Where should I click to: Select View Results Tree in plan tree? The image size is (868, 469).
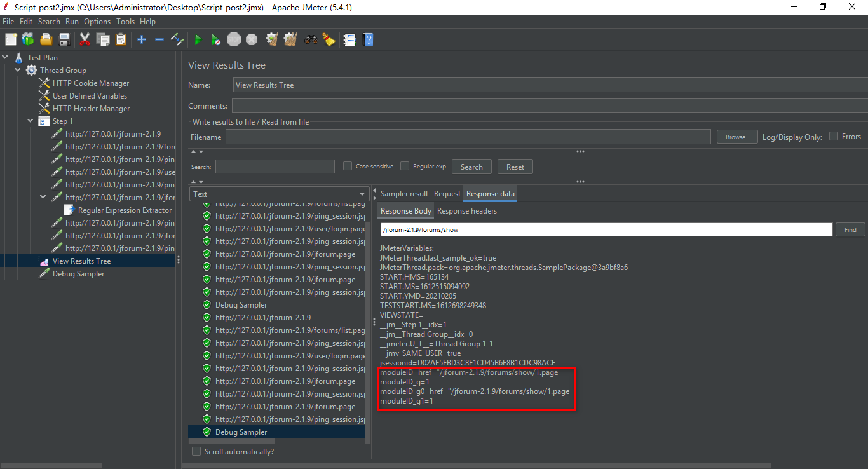81,261
